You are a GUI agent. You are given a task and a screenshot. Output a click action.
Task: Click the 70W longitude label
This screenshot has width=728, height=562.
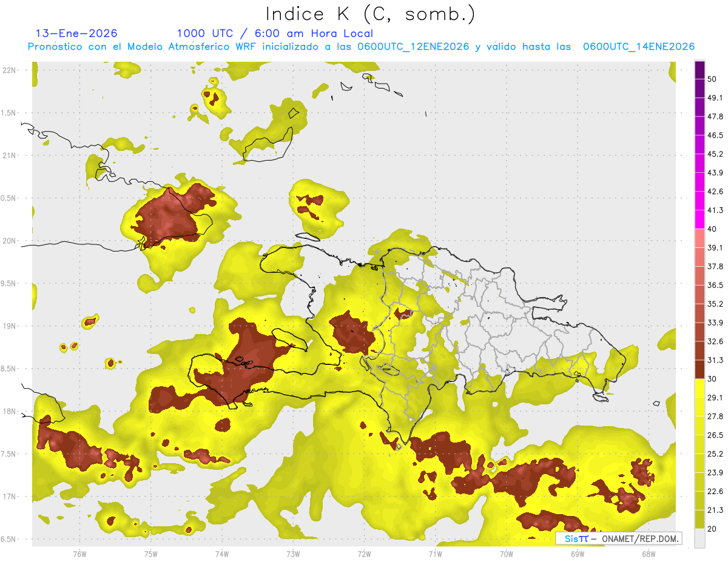(507, 554)
